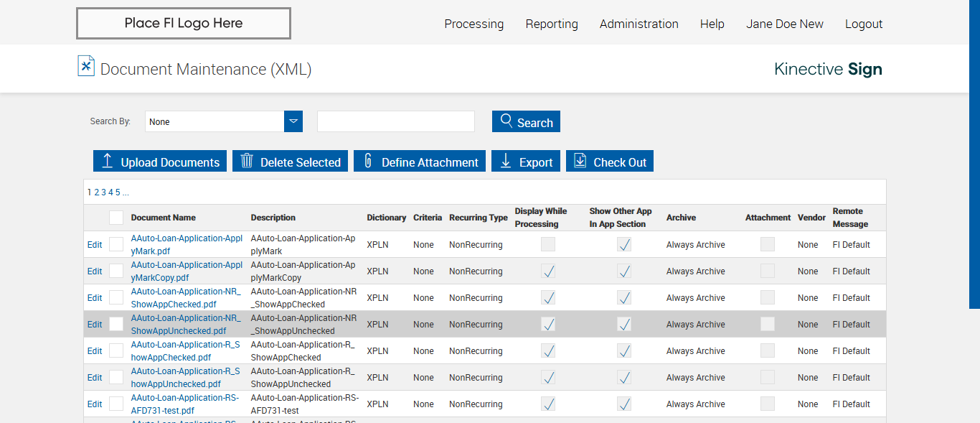
Task: Go to page 3 of results
Action: pyautogui.click(x=103, y=192)
